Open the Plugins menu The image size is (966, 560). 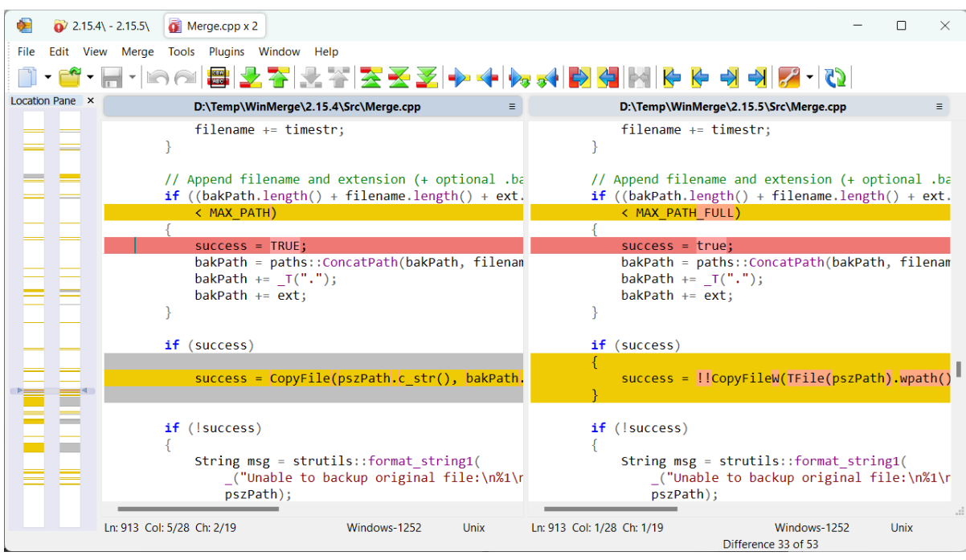[227, 51]
